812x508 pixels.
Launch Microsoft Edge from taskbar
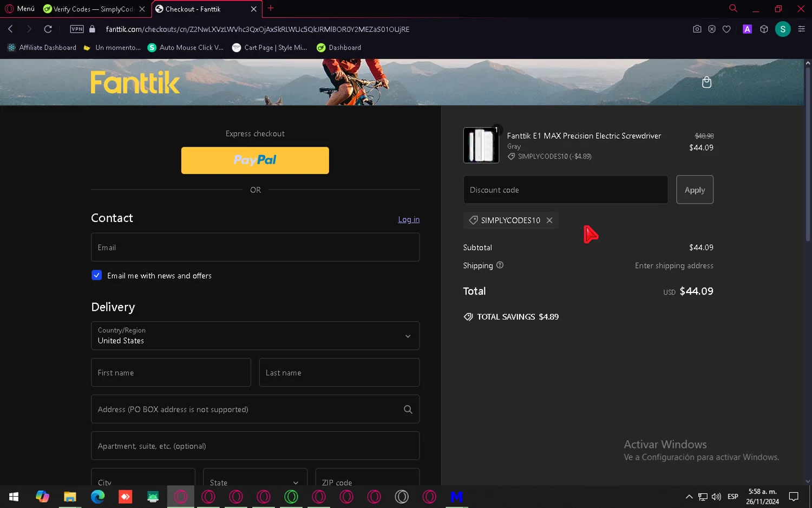tap(97, 497)
